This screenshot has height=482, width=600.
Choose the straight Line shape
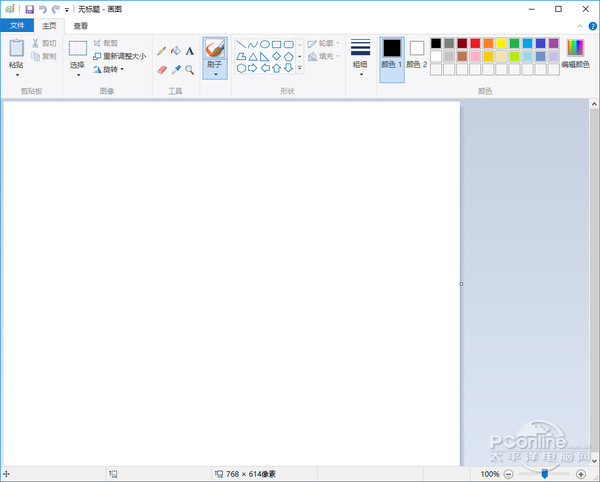[x=241, y=44]
